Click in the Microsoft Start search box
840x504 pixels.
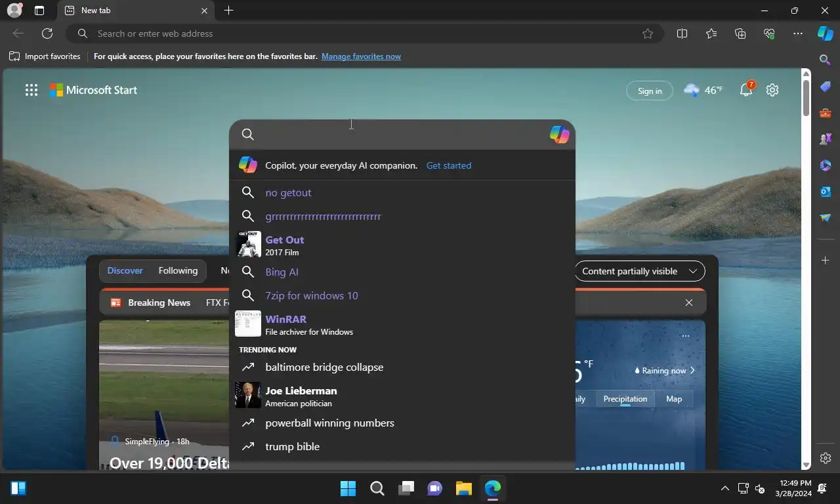click(402, 135)
